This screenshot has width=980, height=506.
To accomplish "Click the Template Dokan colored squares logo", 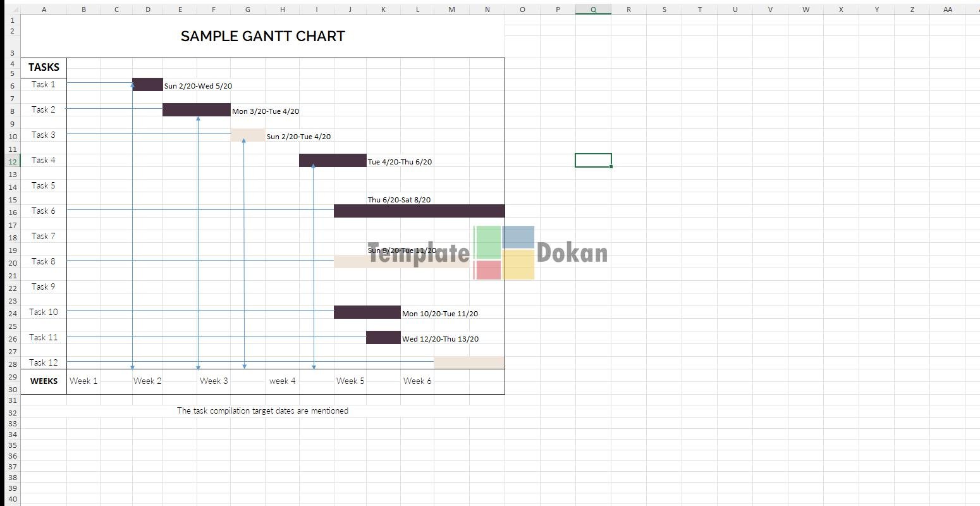I will click(x=504, y=253).
